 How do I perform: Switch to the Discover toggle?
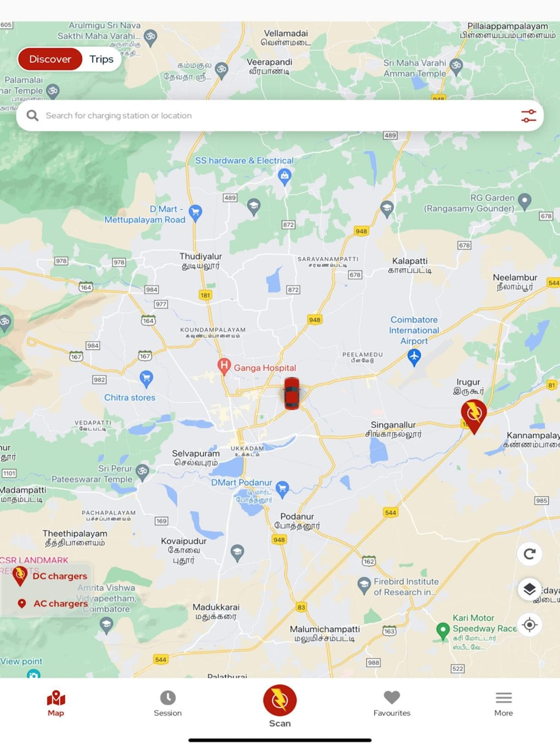coord(50,59)
